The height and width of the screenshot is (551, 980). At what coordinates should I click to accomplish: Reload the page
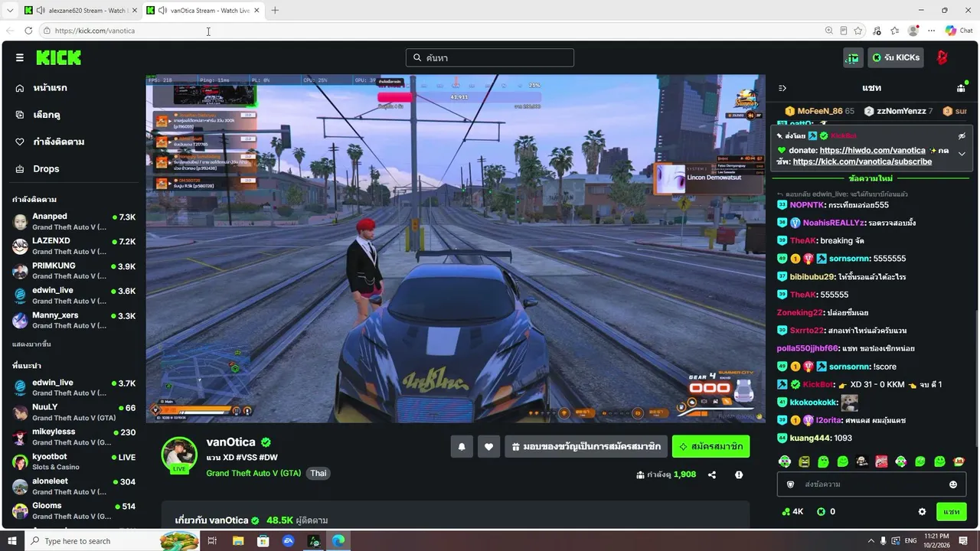(28, 31)
